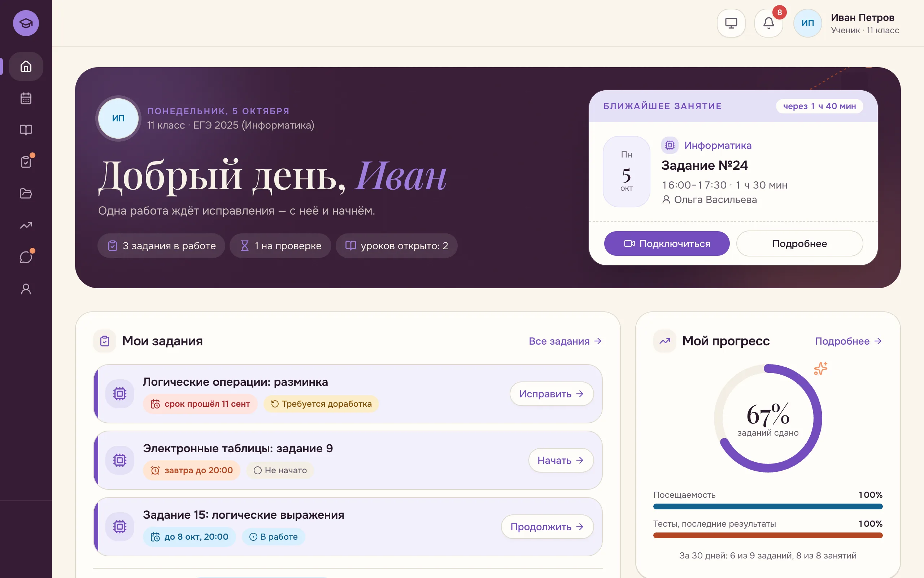This screenshot has width=924, height=578.
Task: Click the '3 задания в работе' chip
Action: [161, 246]
